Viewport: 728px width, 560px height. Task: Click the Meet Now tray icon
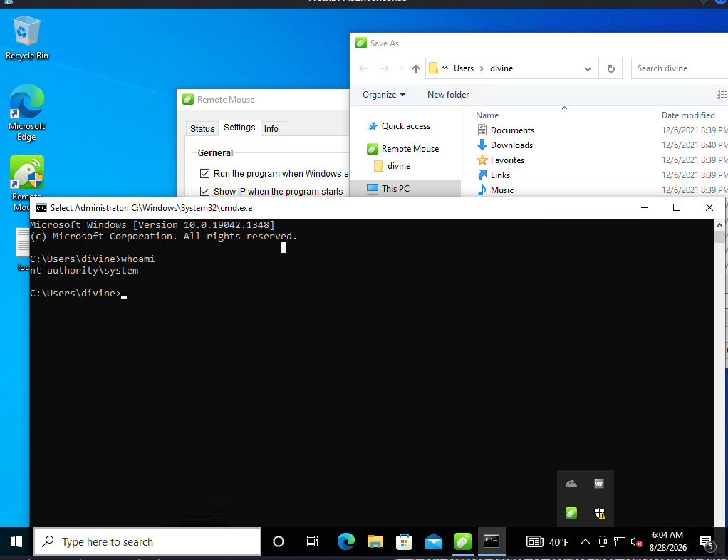click(x=603, y=542)
